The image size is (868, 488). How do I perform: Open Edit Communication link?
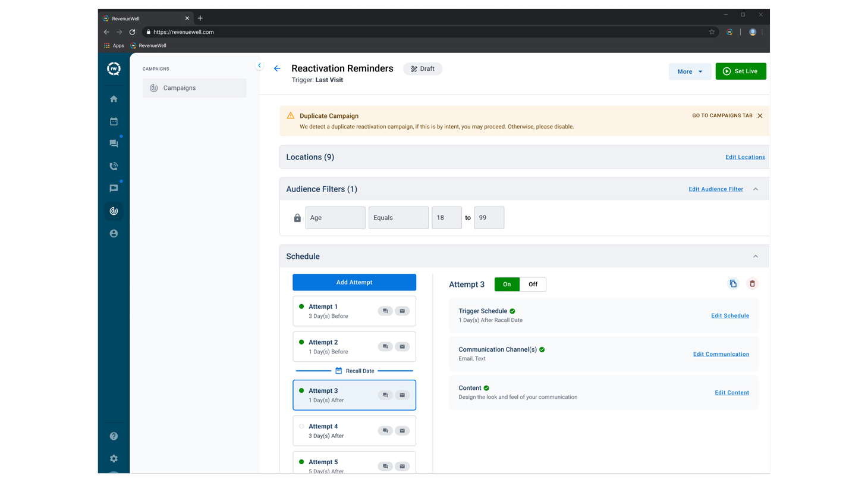pyautogui.click(x=721, y=354)
